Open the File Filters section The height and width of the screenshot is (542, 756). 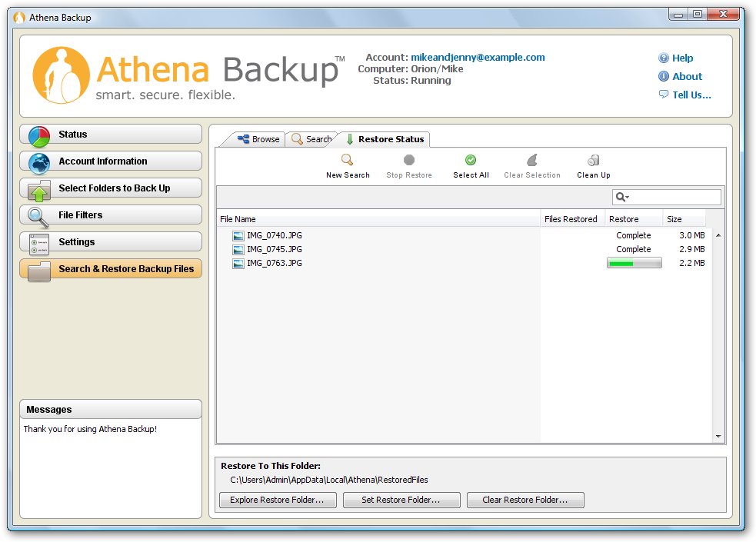111,214
